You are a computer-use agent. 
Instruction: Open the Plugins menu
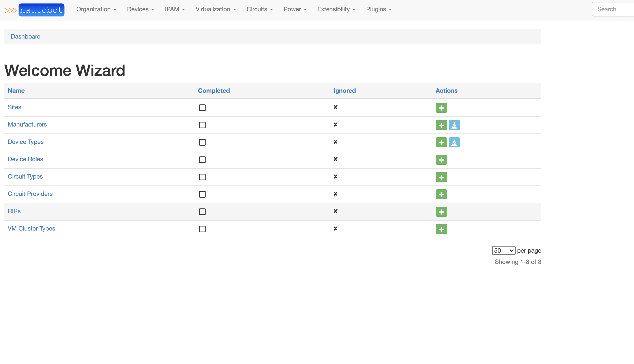point(378,9)
